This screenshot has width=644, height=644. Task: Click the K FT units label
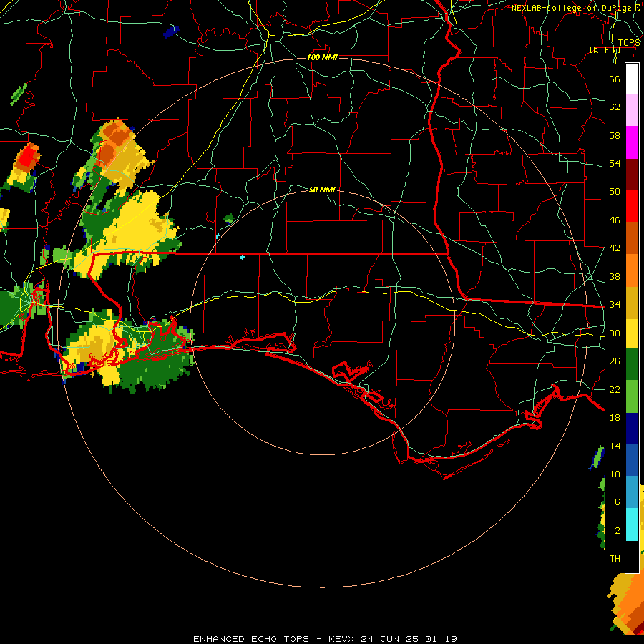pos(605,49)
